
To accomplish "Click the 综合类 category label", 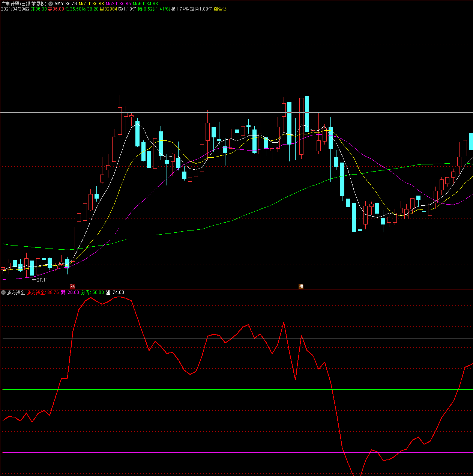I will pos(221,9).
